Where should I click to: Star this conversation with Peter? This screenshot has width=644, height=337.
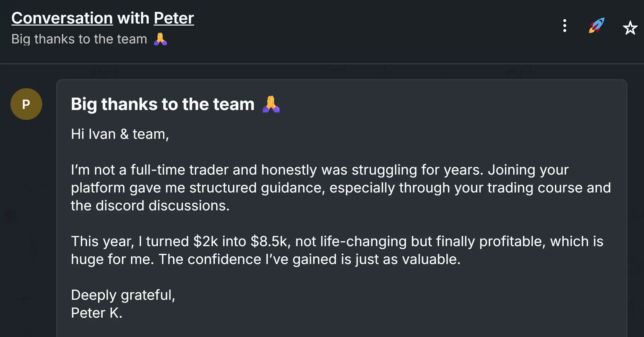630,28
